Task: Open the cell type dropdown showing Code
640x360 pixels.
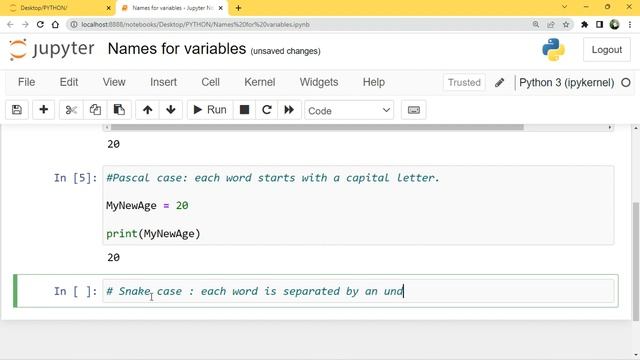Action: [349, 111]
